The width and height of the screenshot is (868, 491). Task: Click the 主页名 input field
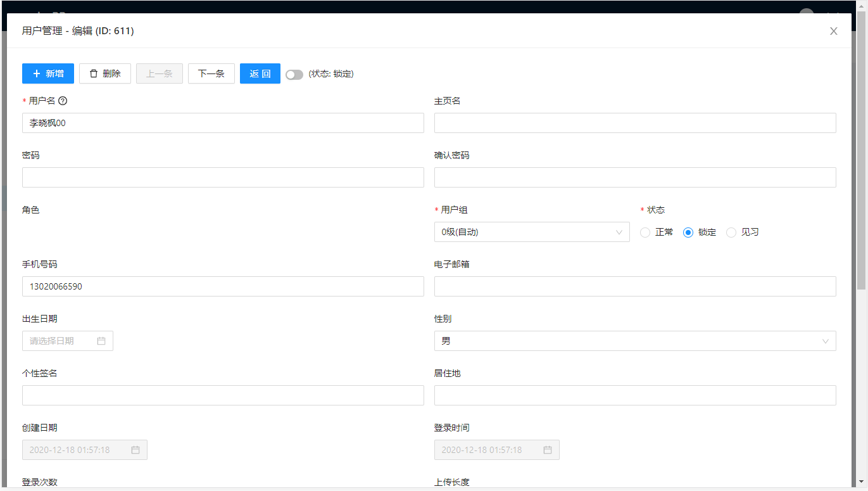635,123
